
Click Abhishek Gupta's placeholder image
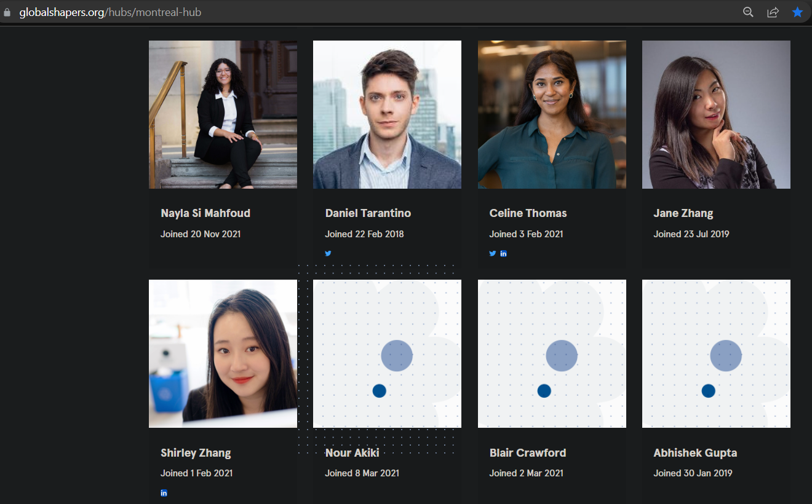716,353
